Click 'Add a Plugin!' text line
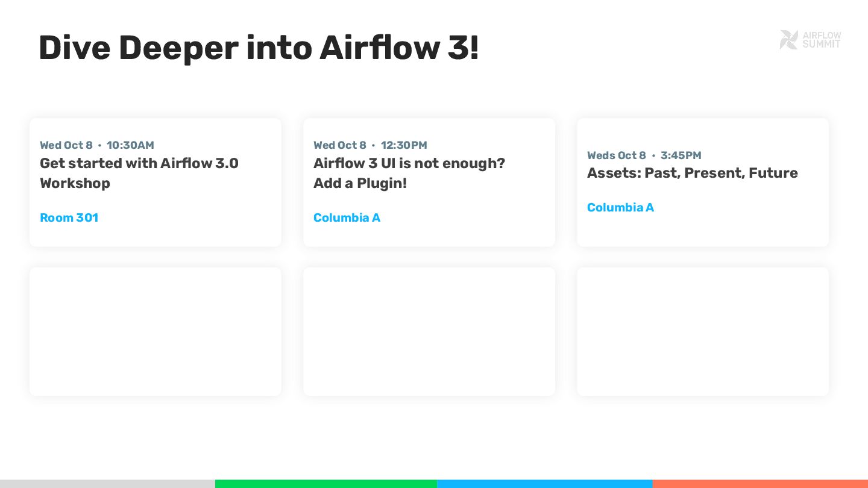The width and height of the screenshot is (868, 488). 360,183
